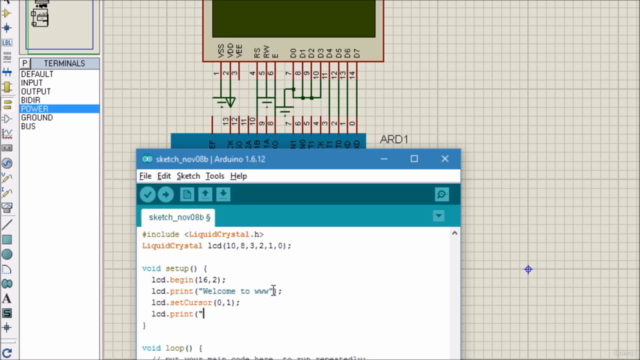Open the Tools menu in Arduino
This screenshot has width=640, height=360.
click(215, 176)
